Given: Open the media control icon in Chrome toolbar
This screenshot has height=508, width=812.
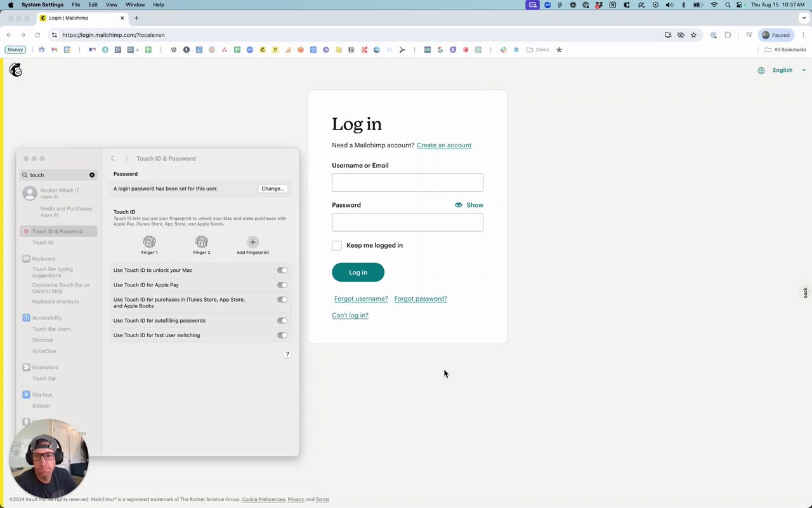Looking at the screenshot, I should click(x=749, y=35).
